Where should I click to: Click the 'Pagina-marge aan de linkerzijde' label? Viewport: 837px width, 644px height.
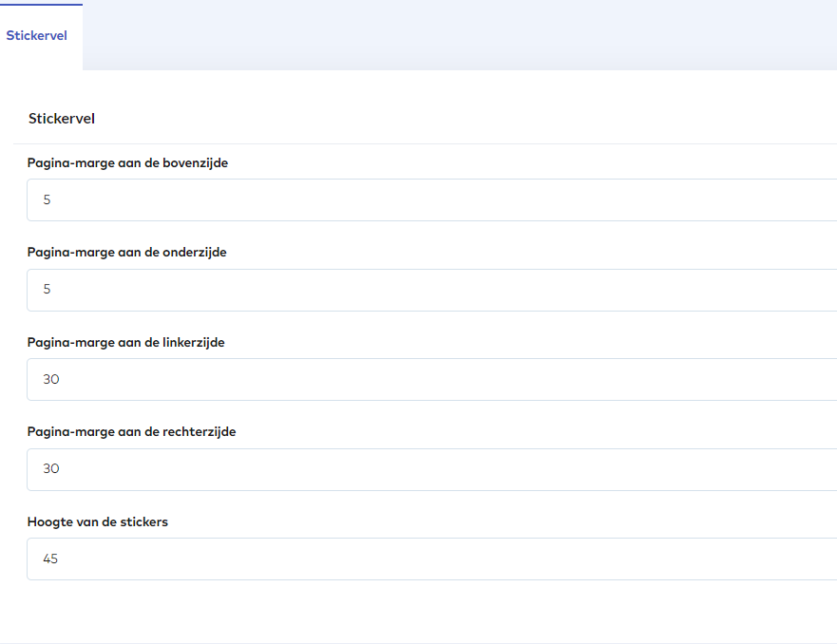click(126, 342)
